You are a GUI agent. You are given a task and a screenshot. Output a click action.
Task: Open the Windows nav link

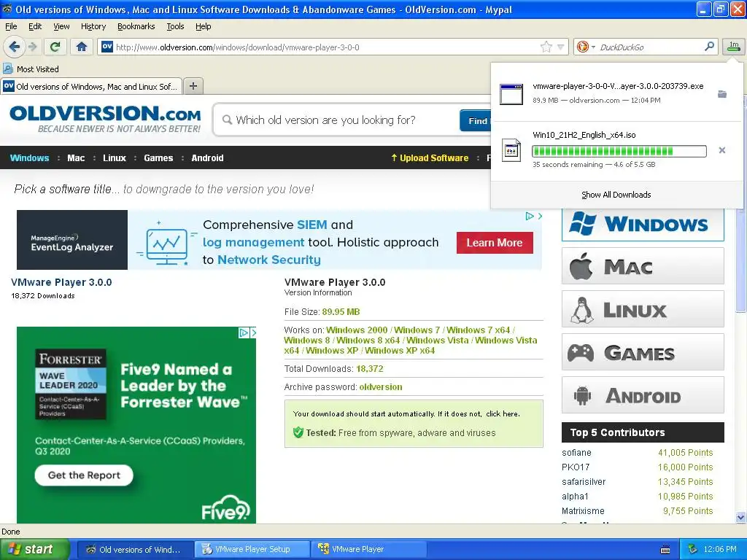click(29, 158)
